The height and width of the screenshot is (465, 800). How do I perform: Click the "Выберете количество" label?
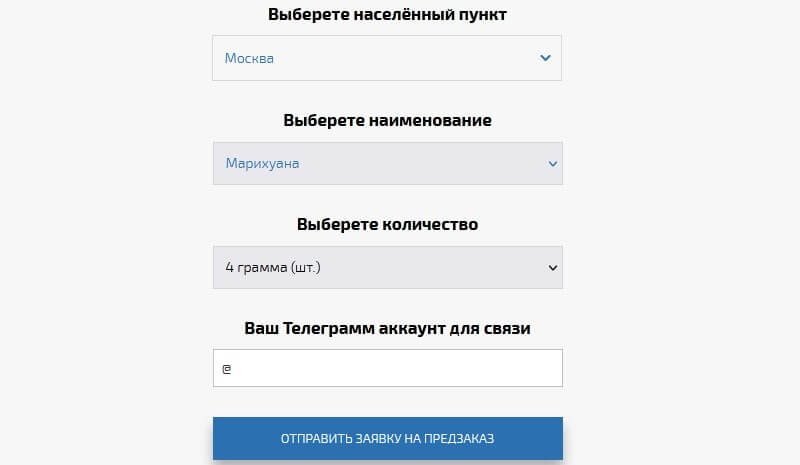point(387,224)
